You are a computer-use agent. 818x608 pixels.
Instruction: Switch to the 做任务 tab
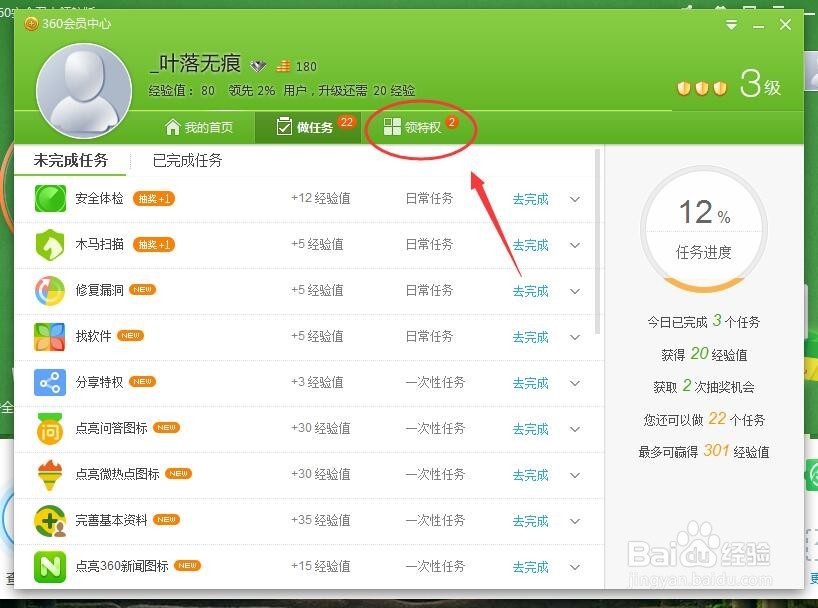click(308, 127)
